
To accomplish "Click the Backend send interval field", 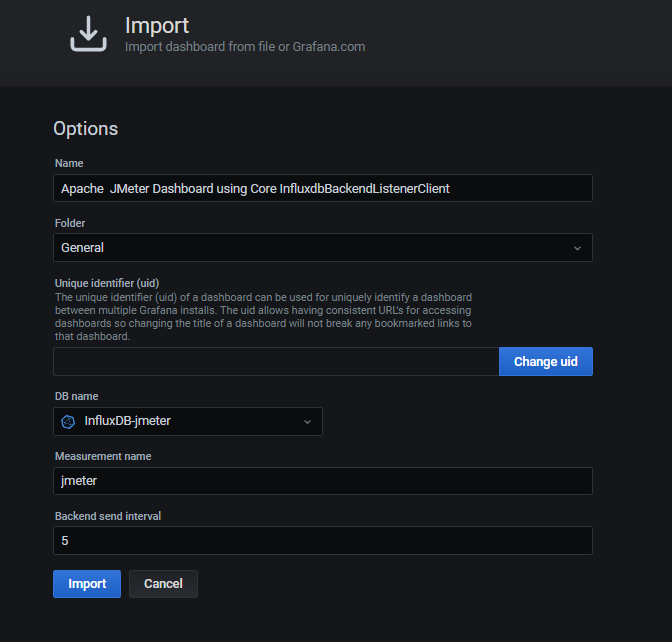I will coord(322,541).
